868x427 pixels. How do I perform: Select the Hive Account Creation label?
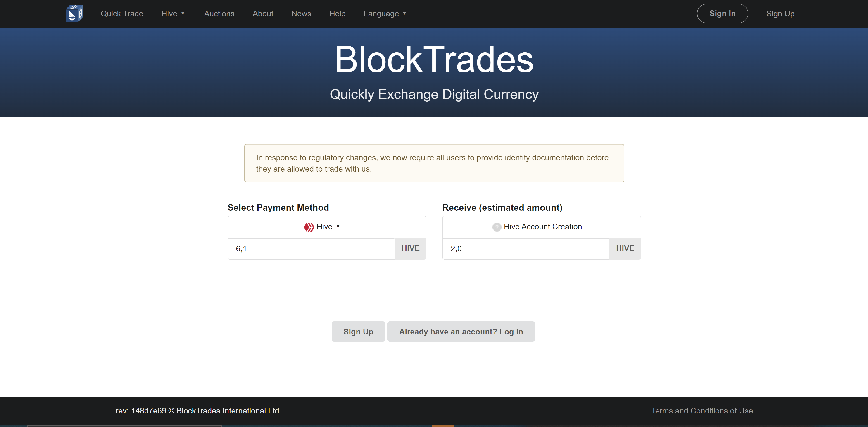(x=543, y=227)
